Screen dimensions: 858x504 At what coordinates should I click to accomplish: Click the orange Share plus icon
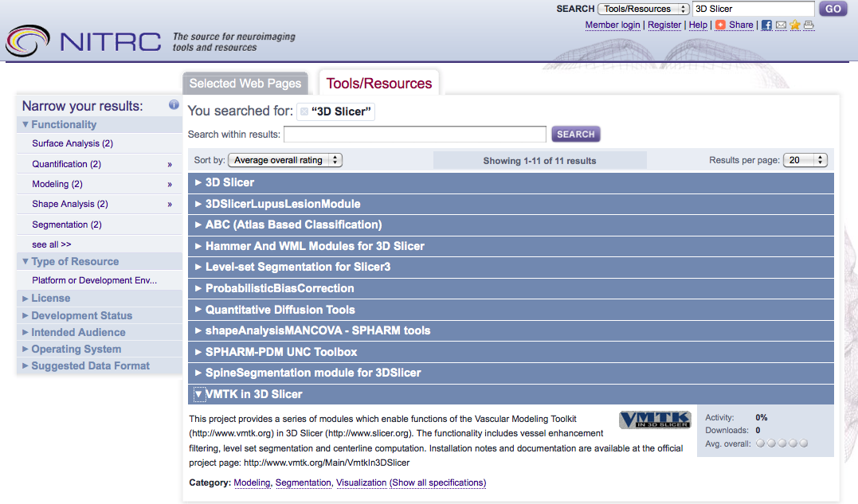click(x=720, y=25)
